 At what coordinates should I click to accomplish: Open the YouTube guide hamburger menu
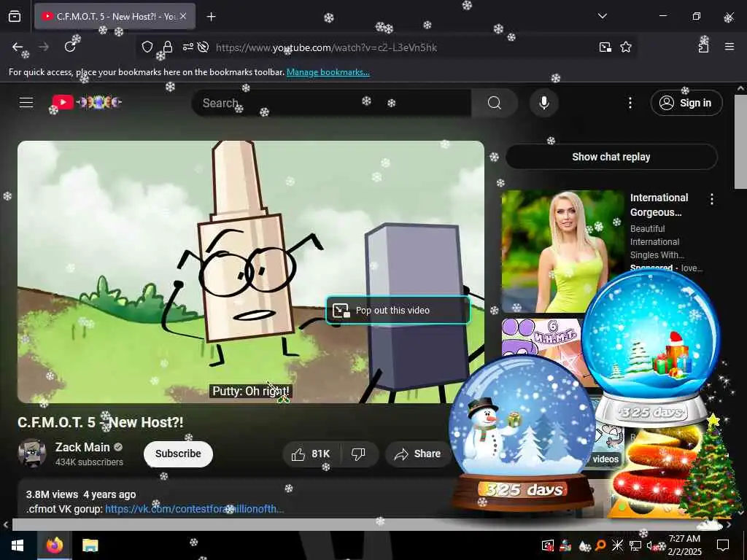point(26,102)
